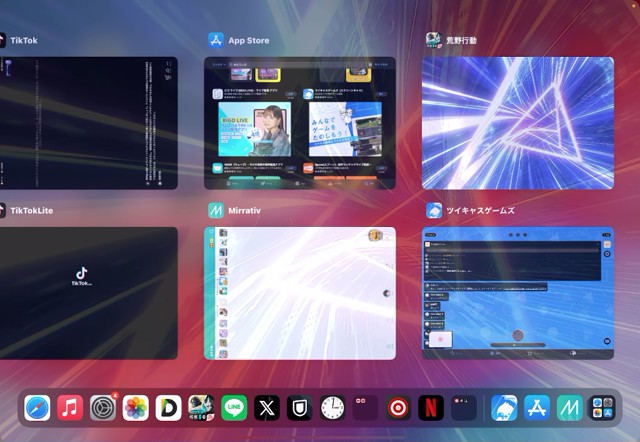Viewport: 640px width, 442px height.
Task: Launch the green LINE app
Action: tap(234, 408)
